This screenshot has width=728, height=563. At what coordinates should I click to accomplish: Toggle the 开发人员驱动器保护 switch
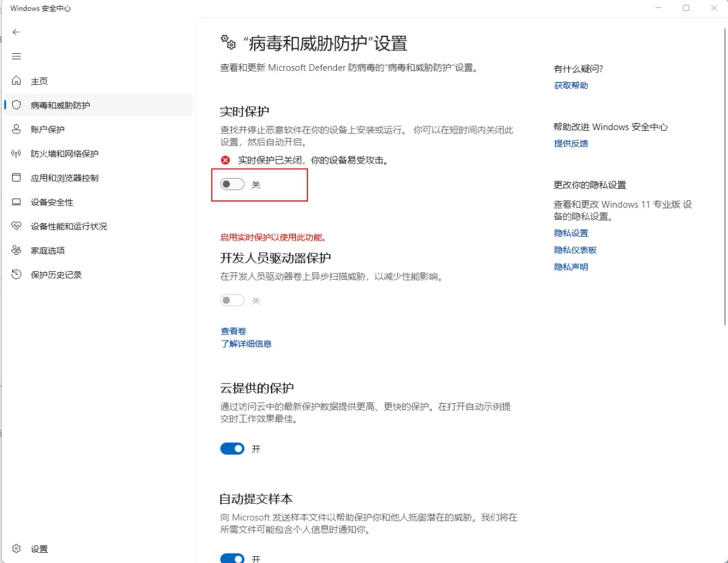coord(232,301)
